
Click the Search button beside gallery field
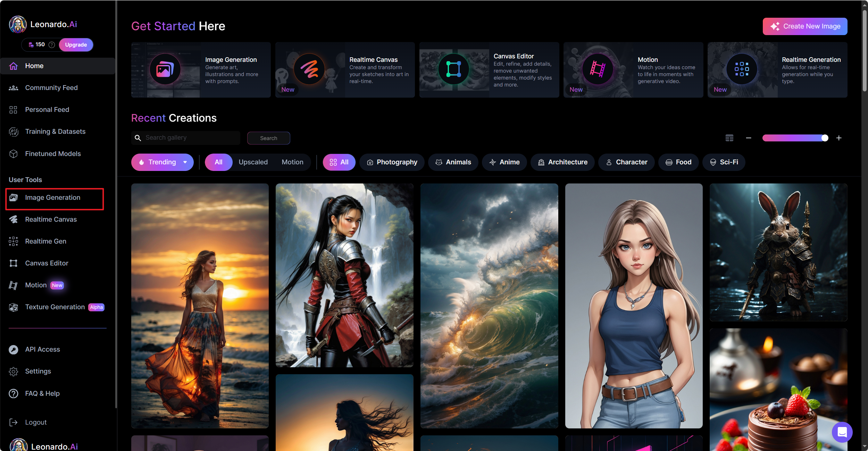pyautogui.click(x=269, y=138)
